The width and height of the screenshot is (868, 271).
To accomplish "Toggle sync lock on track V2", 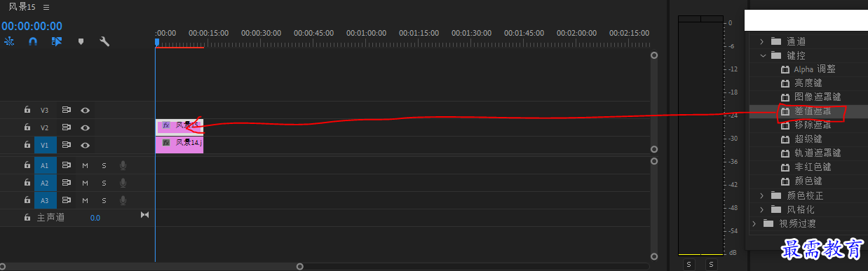I will tap(67, 127).
